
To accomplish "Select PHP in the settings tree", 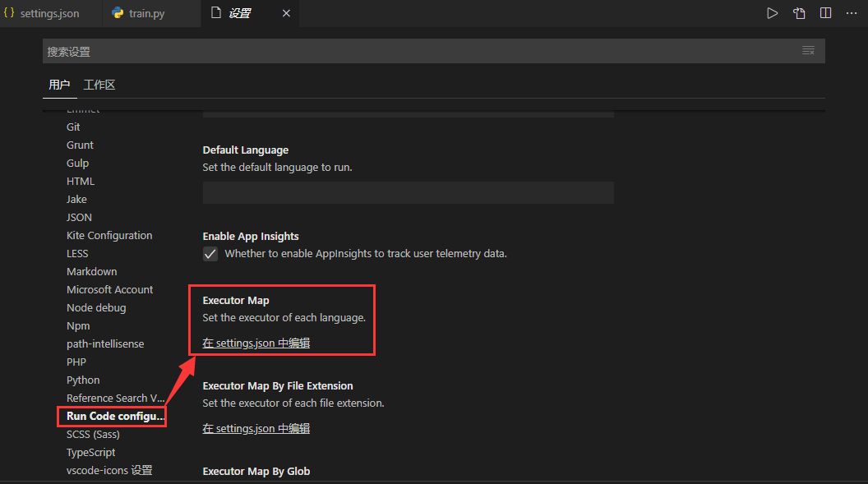I will (x=76, y=362).
